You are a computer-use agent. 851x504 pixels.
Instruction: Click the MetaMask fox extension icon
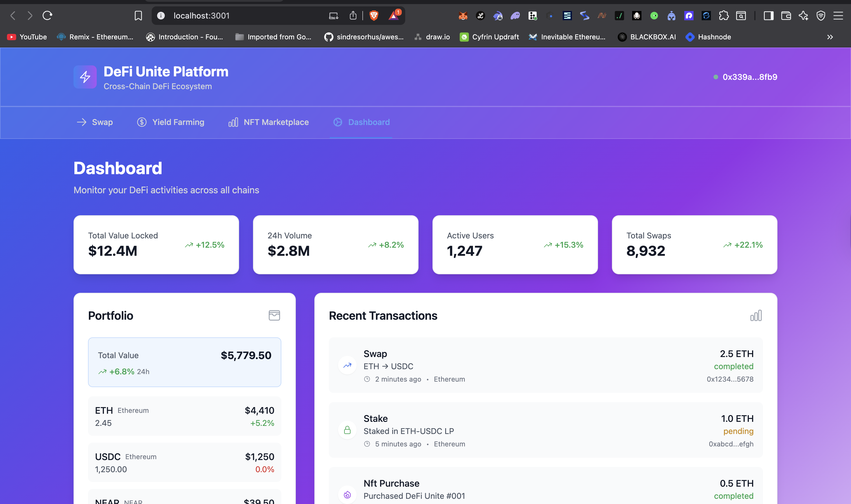click(x=463, y=16)
